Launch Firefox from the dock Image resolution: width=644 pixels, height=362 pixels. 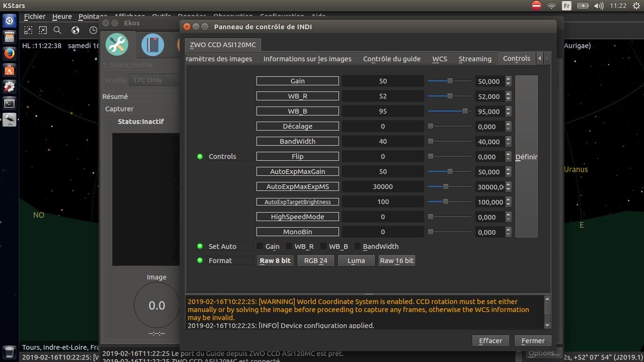[x=9, y=54]
